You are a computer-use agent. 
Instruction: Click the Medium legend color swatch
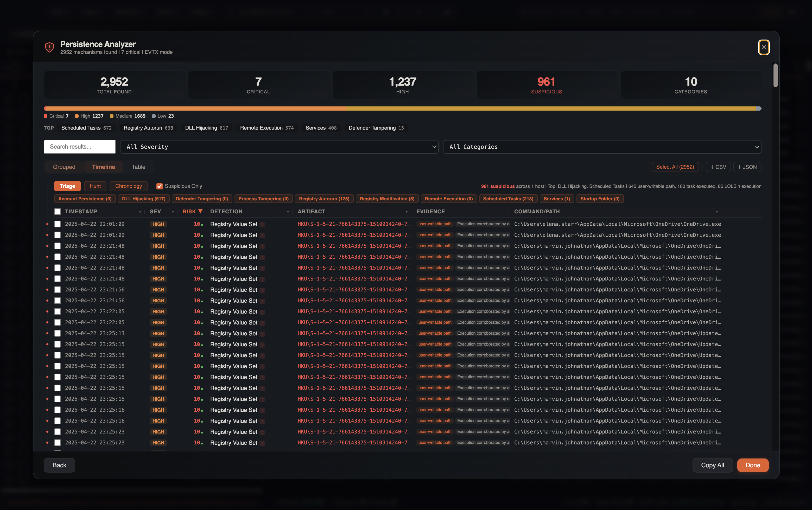point(112,116)
